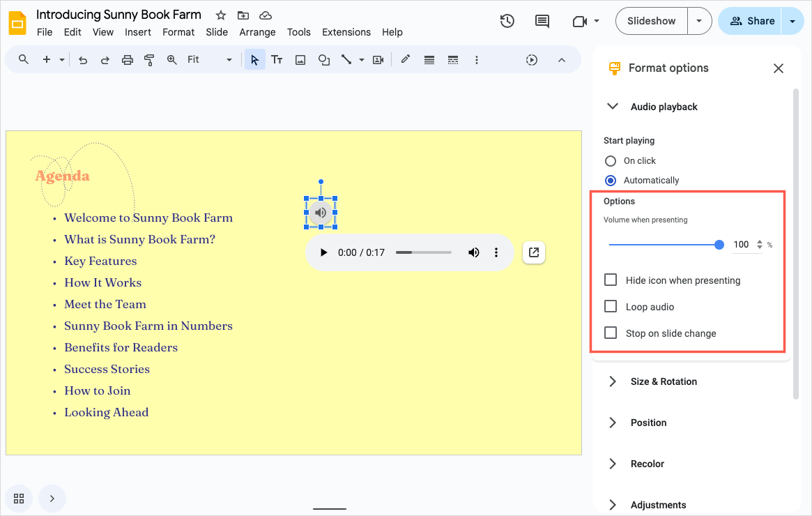The image size is (812, 516).
Task: Redo the last action
Action: tap(105, 60)
